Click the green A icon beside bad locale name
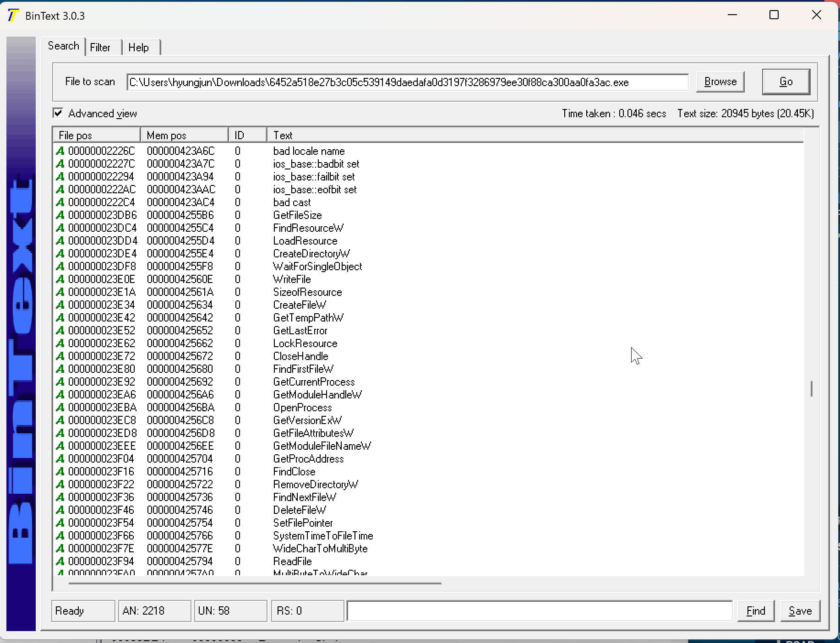Screen dimensions: 840x643 click(60, 151)
